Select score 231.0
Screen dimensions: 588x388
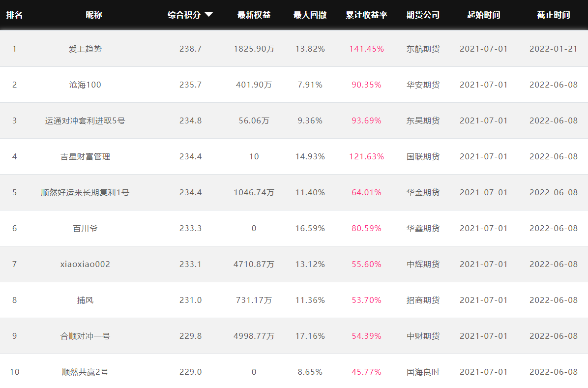190,300
